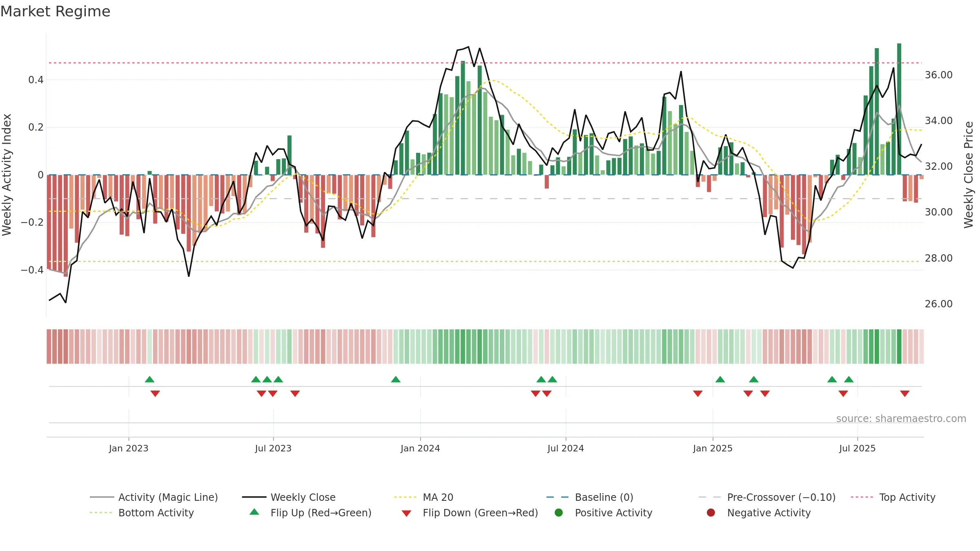Click the source: sharemaestro.com text

click(901, 419)
